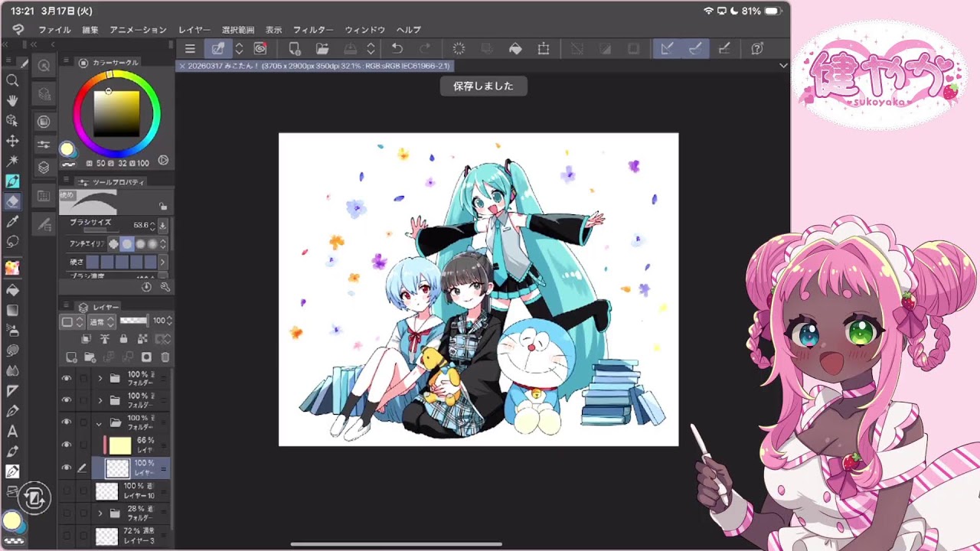980x551 pixels.
Task: Select the Operation object tool
Action: [x=12, y=121]
